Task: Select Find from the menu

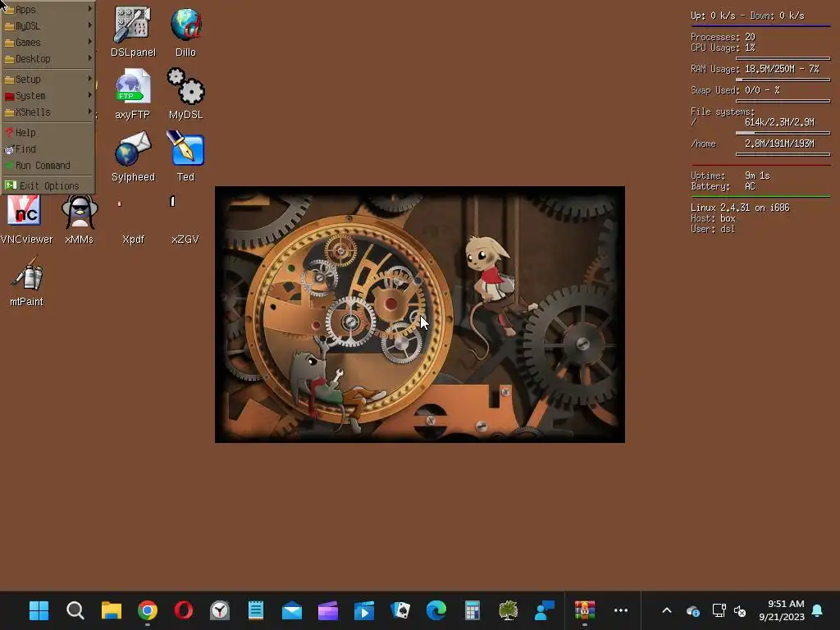Action: [x=48, y=149]
